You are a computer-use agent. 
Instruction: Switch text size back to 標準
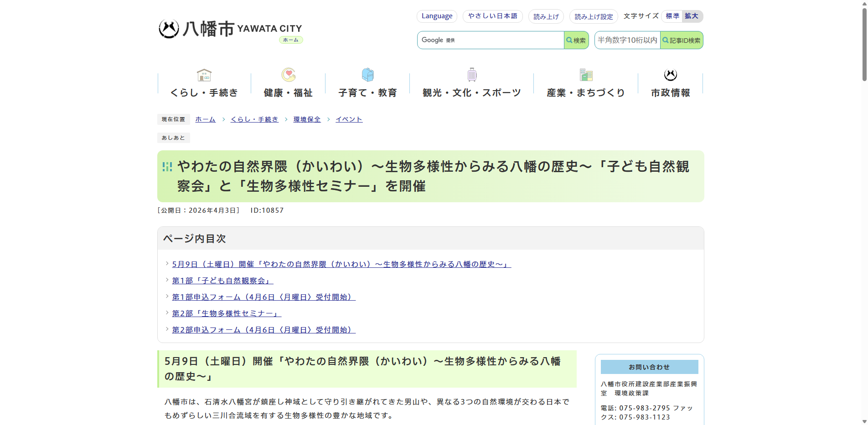(x=672, y=16)
